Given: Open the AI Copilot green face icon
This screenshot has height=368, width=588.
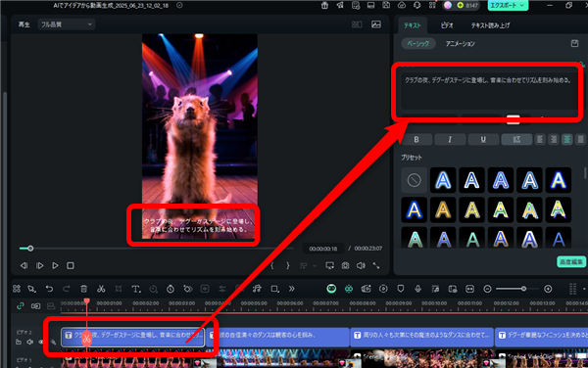Looking at the screenshot, I should pyautogui.click(x=331, y=289).
